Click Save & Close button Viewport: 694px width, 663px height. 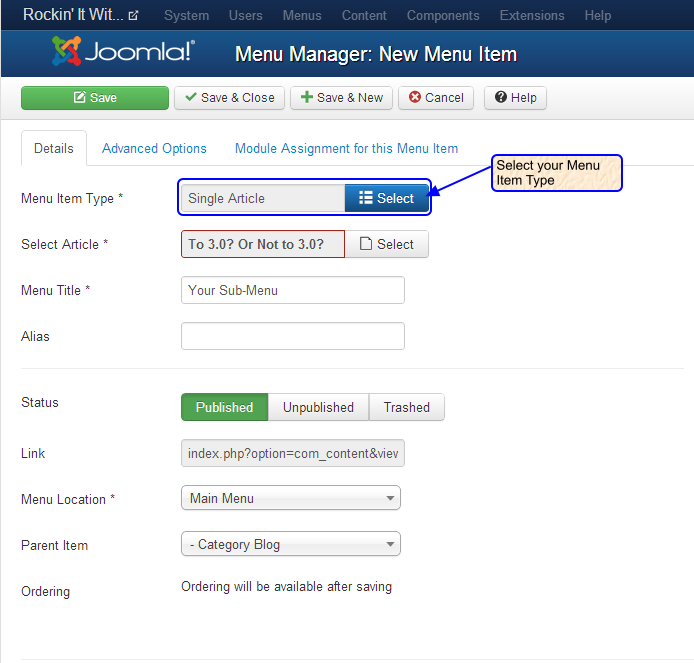229,98
